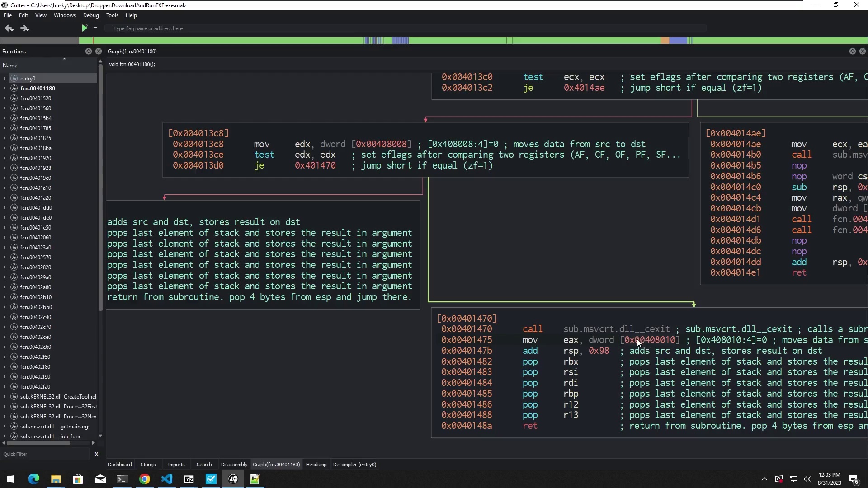Click the ret instruction at 0x0040148a

[x=530, y=426]
